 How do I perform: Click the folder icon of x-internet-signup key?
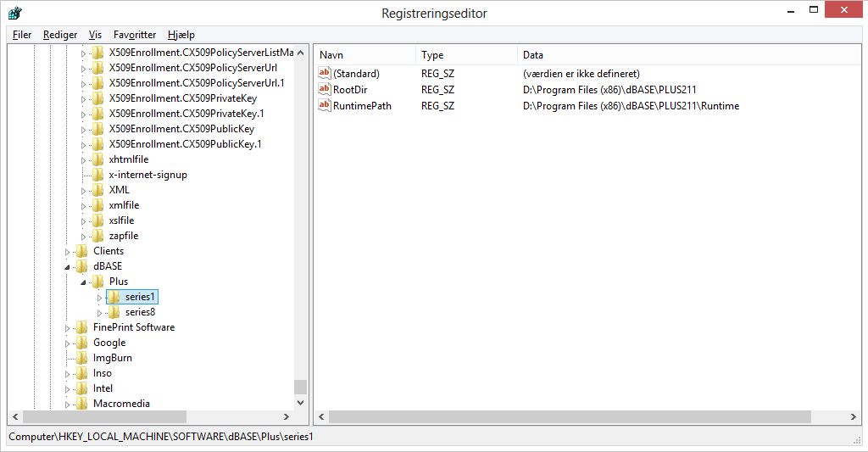pos(97,175)
